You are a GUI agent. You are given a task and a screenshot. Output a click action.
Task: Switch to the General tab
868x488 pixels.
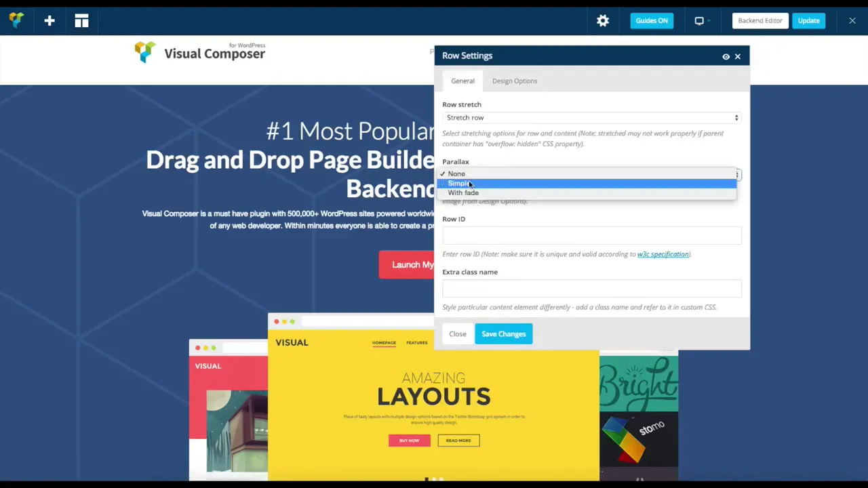(462, 81)
